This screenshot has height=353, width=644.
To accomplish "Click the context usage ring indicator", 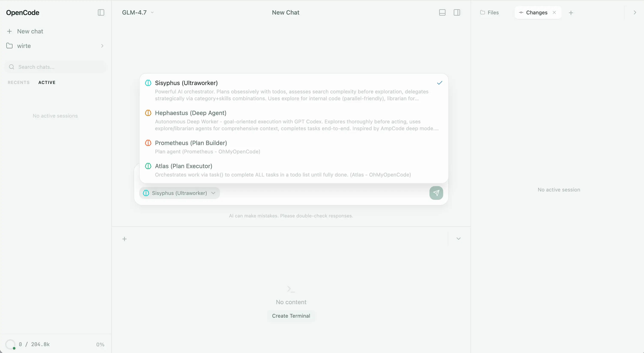I will (10, 344).
